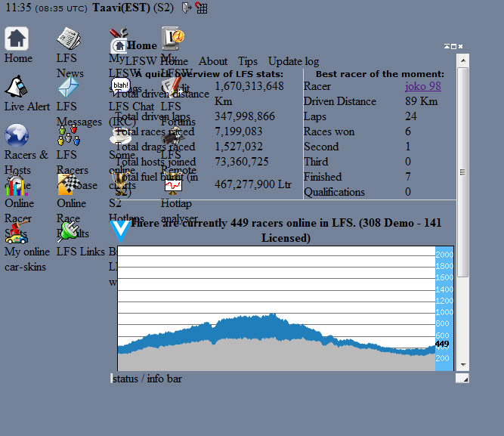This screenshot has width=504, height=436.
Task: Click the 347,998,866 laps value
Action: click(245, 116)
